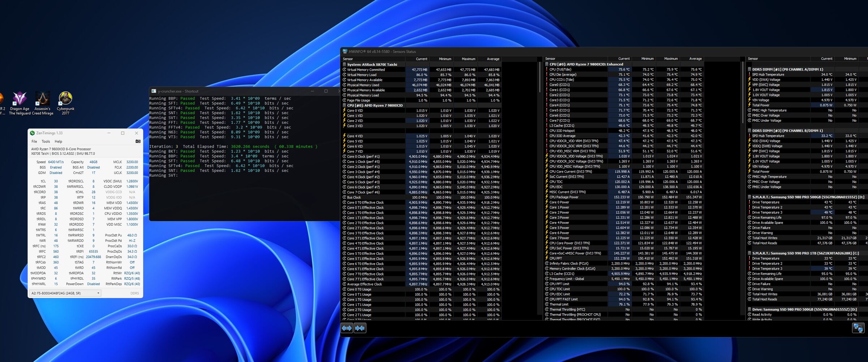
Task: Open the Assassin's Creed Mirage desktop shortcut
Action: click(x=42, y=103)
